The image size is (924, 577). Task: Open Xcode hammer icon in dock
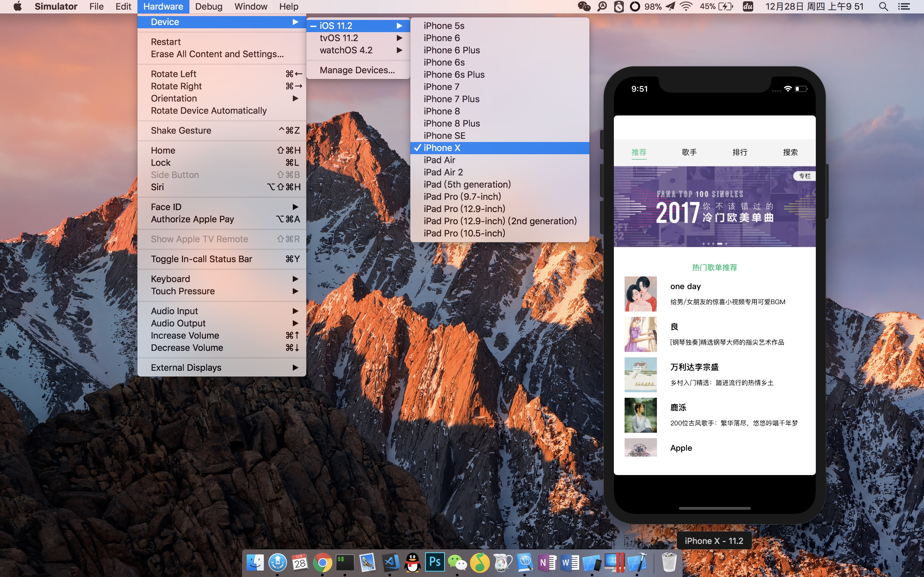638,563
